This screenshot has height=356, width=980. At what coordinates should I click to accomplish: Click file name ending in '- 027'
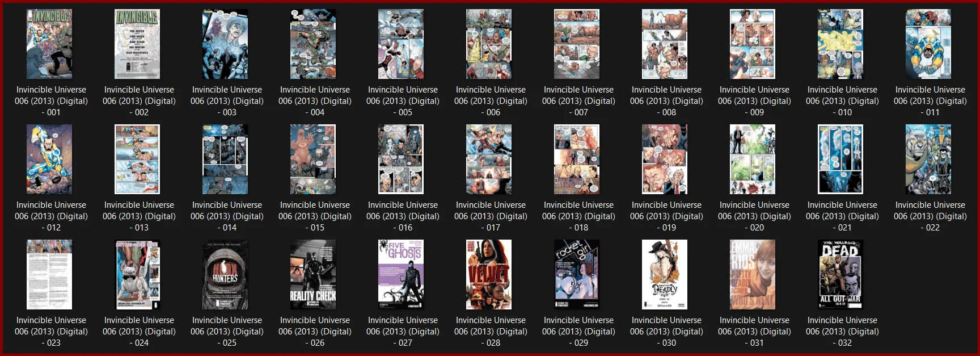[x=403, y=332]
